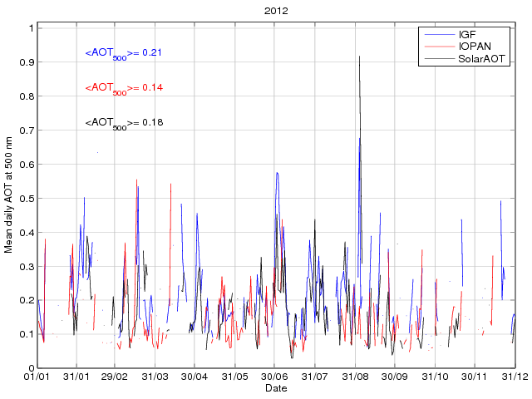Viewport: 532px width, 399px height.
Task: Select the blue AOT500 = 0.21 annotation
Action: coord(124,53)
